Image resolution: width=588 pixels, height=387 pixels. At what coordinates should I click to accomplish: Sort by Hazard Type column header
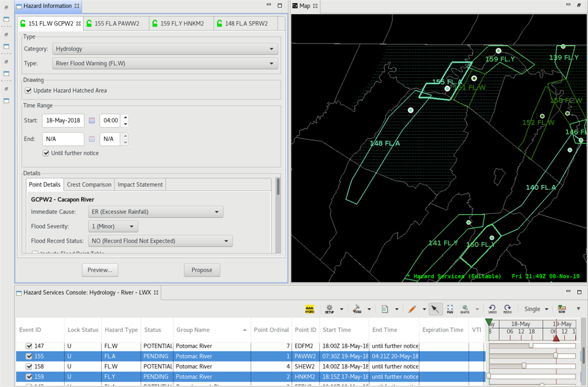(x=121, y=330)
